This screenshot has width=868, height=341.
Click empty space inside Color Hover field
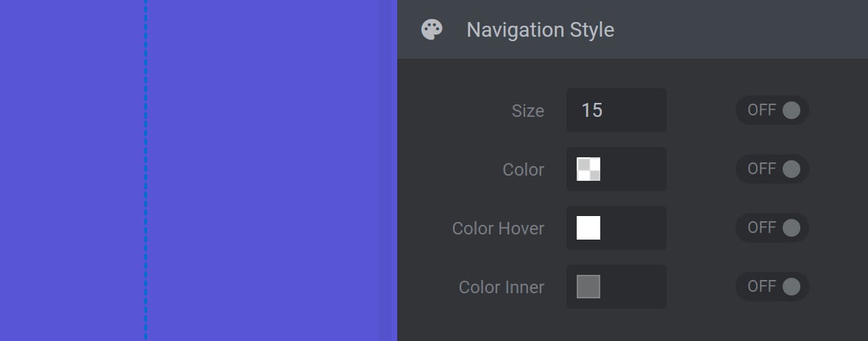[x=634, y=228]
